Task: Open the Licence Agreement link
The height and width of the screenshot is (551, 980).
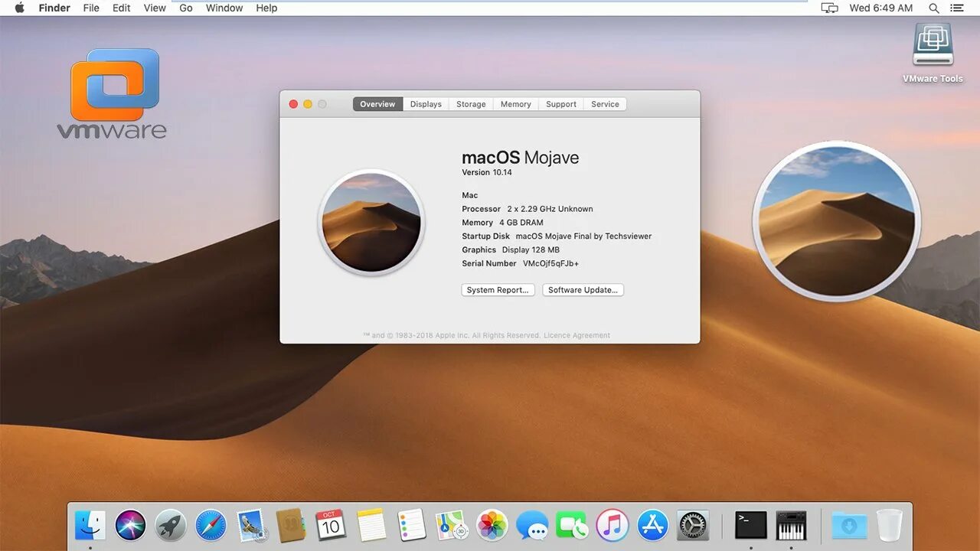Action: (577, 335)
